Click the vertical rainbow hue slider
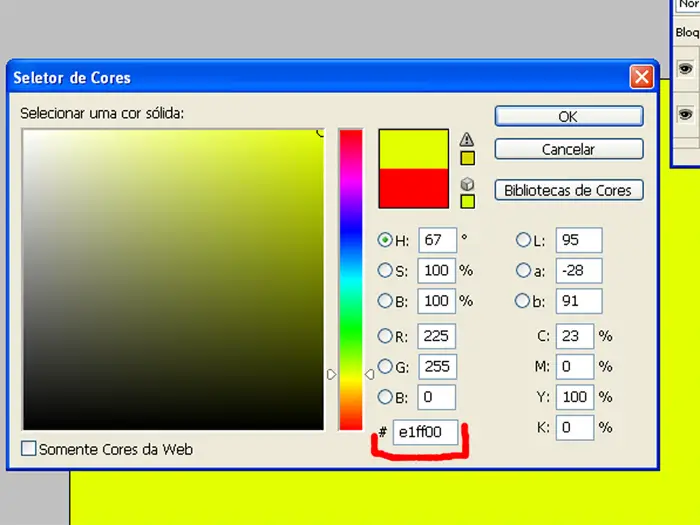Image resolution: width=700 pixels, height=525 pixels. click(x=350, y=278)
